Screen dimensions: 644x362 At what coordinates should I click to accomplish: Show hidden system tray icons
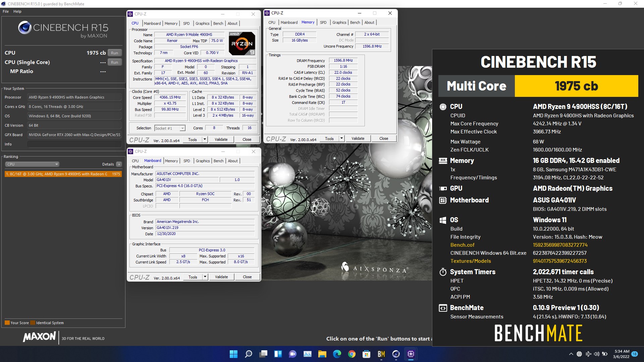click(571, 354)
